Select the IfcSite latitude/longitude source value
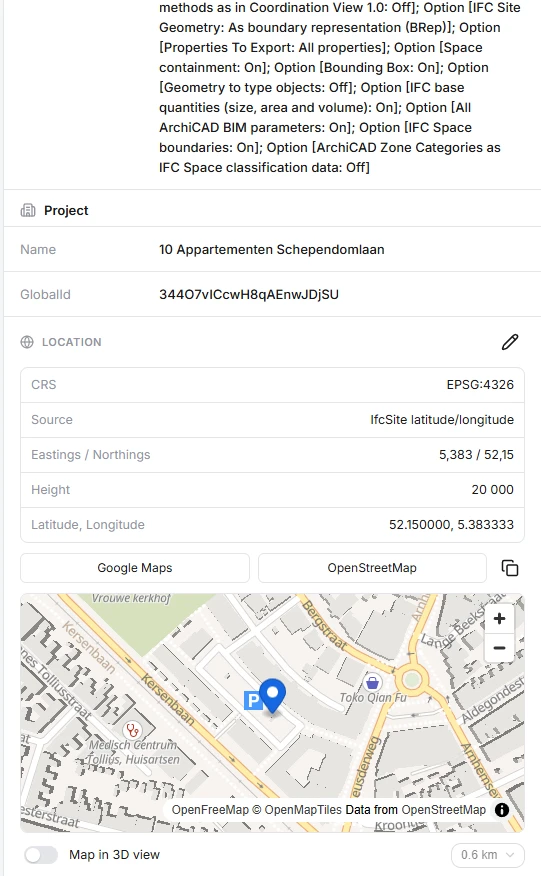The image size is (541, 876). tap(442, 420)
